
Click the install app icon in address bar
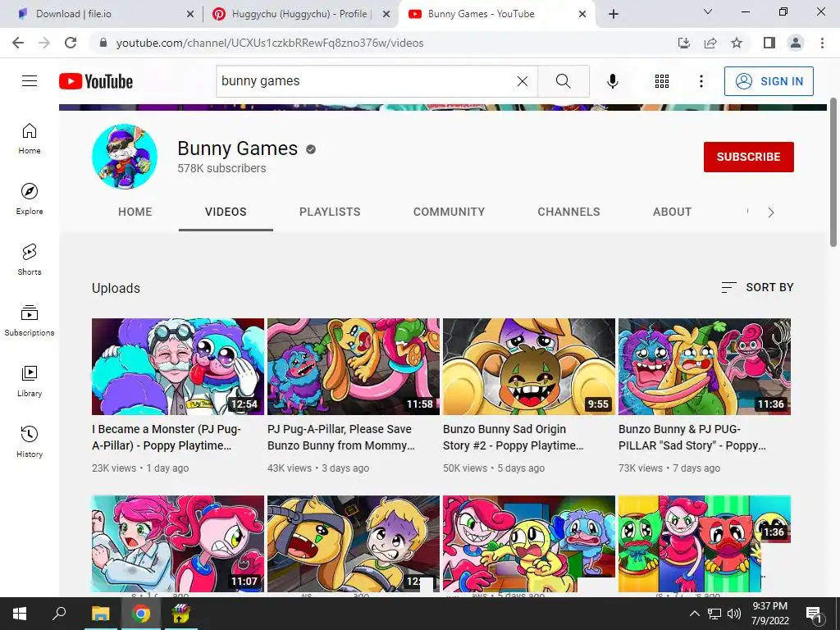684,43
